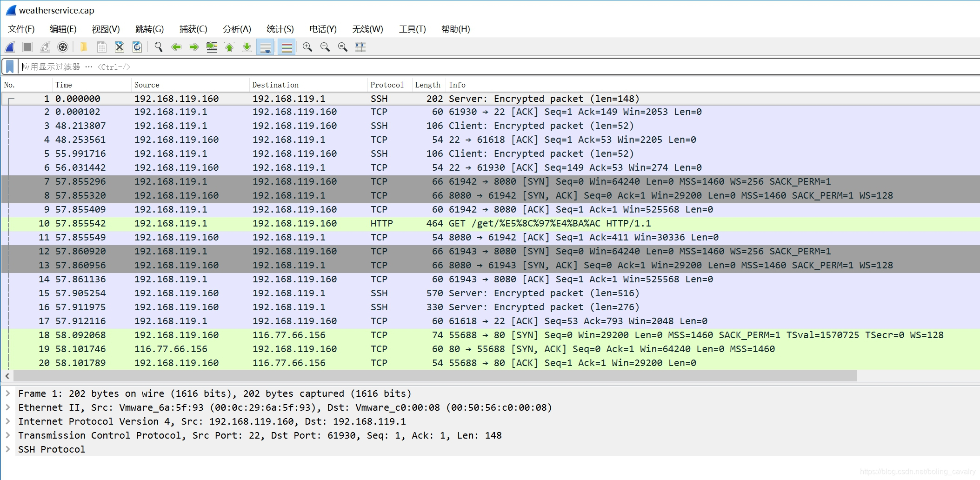This screenshot has height=480, width=980.
Task: Click the packet list horizontal scrollbar
Action: (435, 376)
